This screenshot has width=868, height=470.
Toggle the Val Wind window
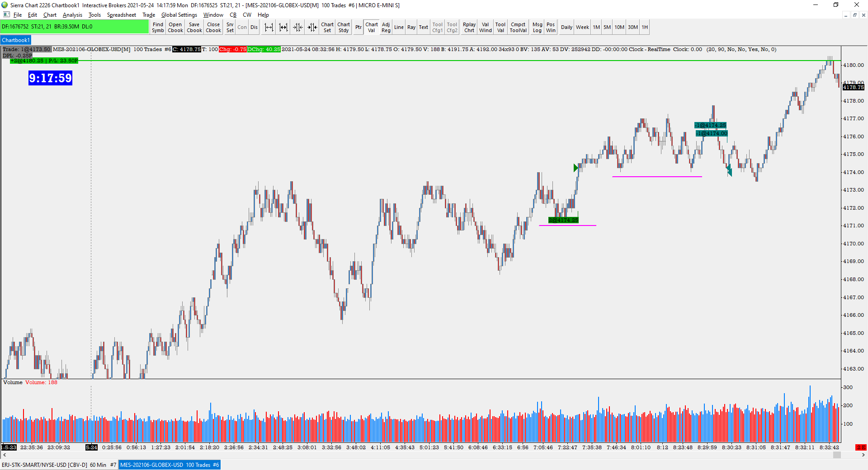pos(486,28)
